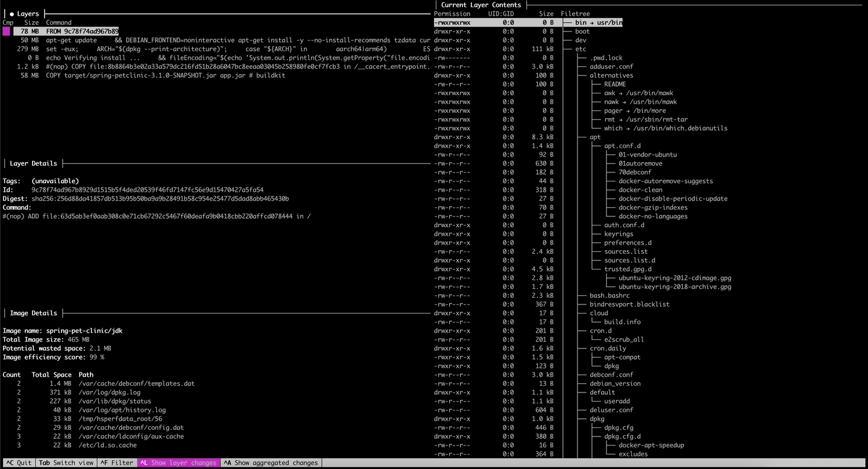Select docker-autoremove-suggests file
This screenshot has width=868, height=469.
(x=665, y=181)
